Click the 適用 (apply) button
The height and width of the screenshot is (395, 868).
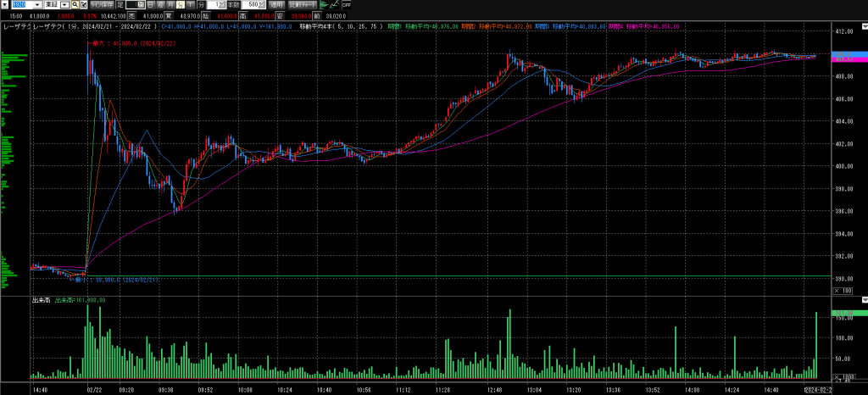(276, 5)
